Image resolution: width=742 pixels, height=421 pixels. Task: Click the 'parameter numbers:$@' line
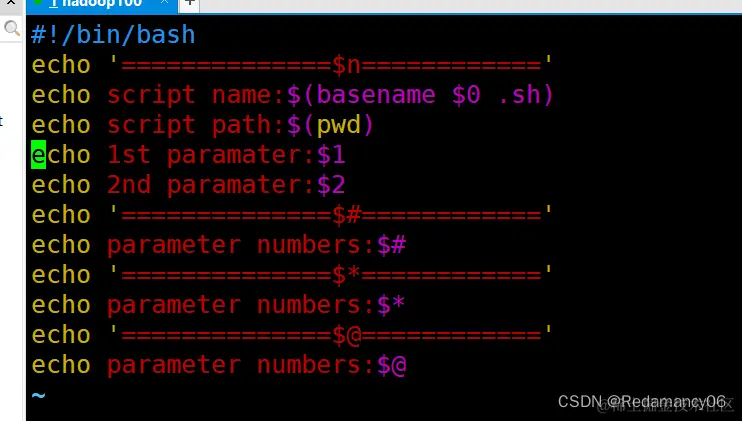pos(218,365)
